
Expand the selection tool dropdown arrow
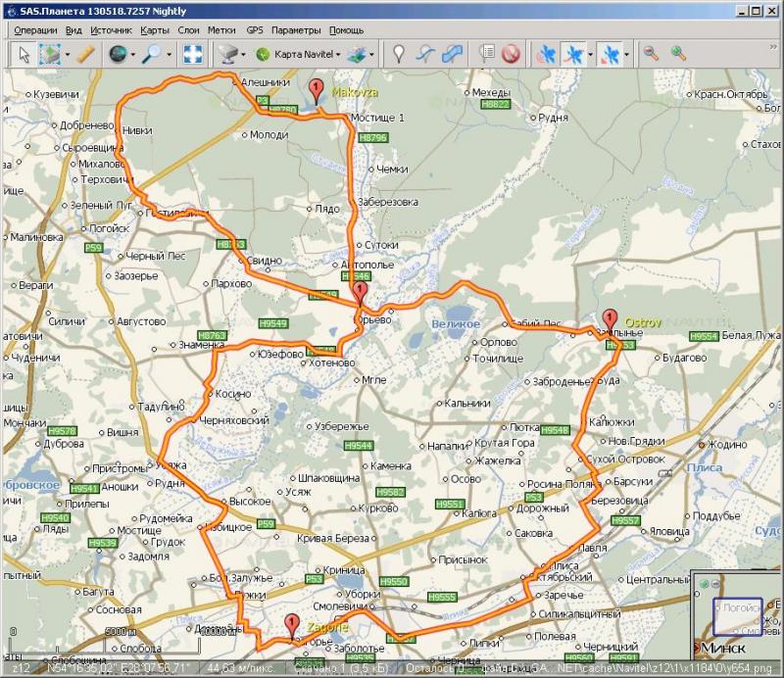pos(67,54)
